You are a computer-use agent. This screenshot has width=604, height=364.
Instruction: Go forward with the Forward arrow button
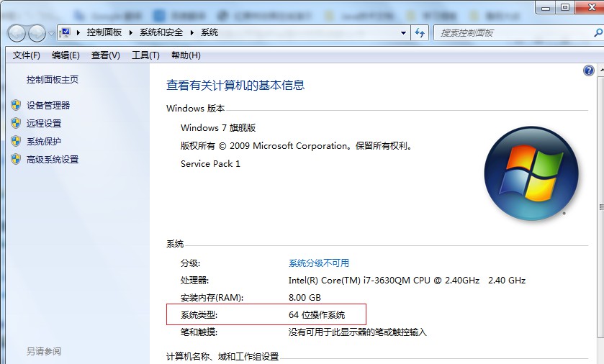tap(37, 33)
